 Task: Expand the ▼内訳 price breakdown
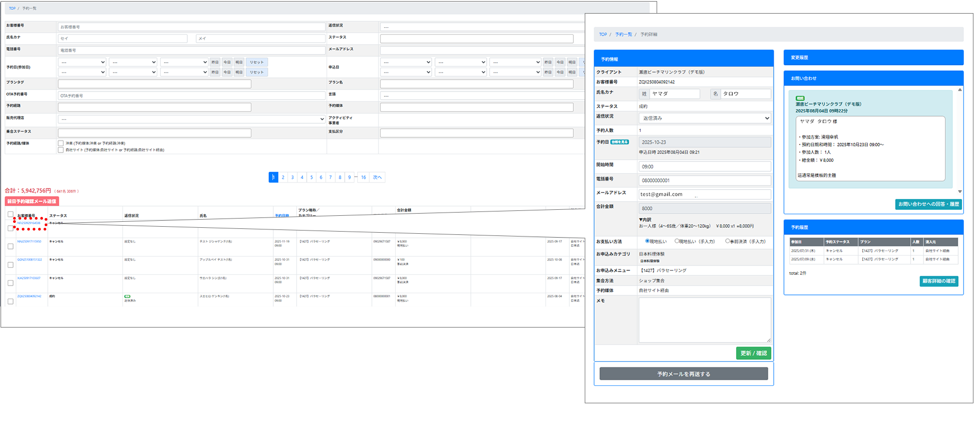(x=645, y=220)
